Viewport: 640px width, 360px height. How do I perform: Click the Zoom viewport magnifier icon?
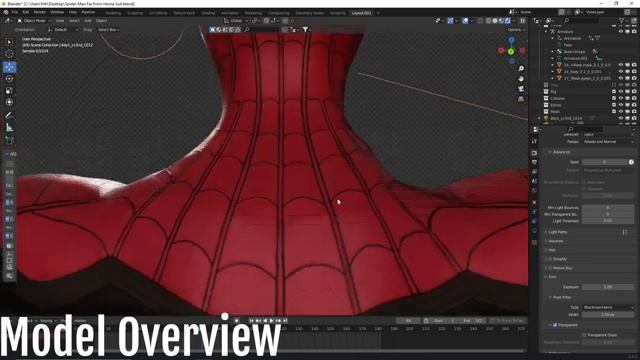coord(521,69)
